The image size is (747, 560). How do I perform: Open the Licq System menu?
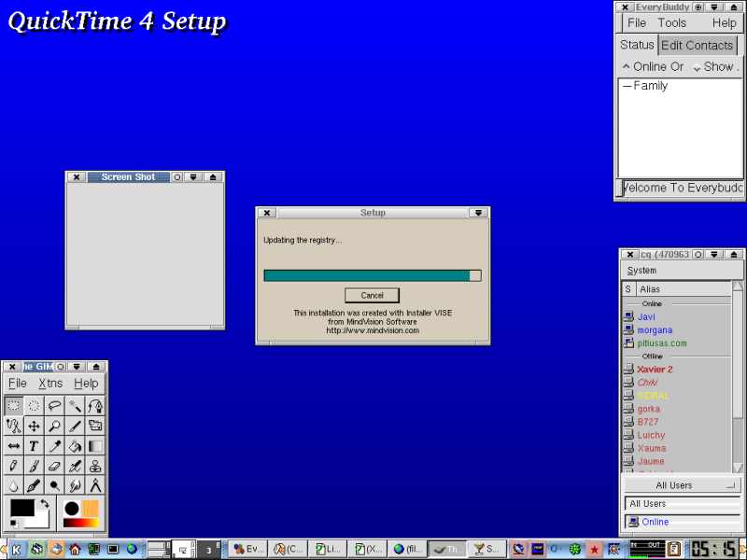(641, 271)
